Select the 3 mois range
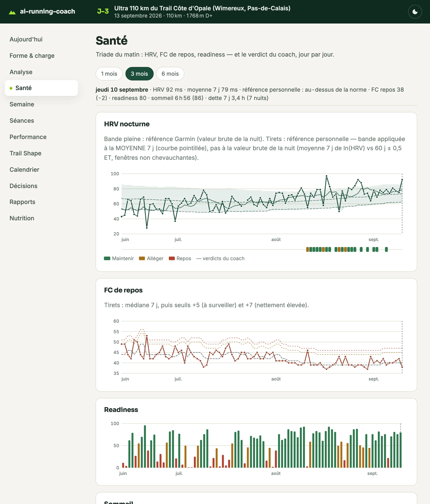This screenshot has height=504, width=430. [139, 74]
